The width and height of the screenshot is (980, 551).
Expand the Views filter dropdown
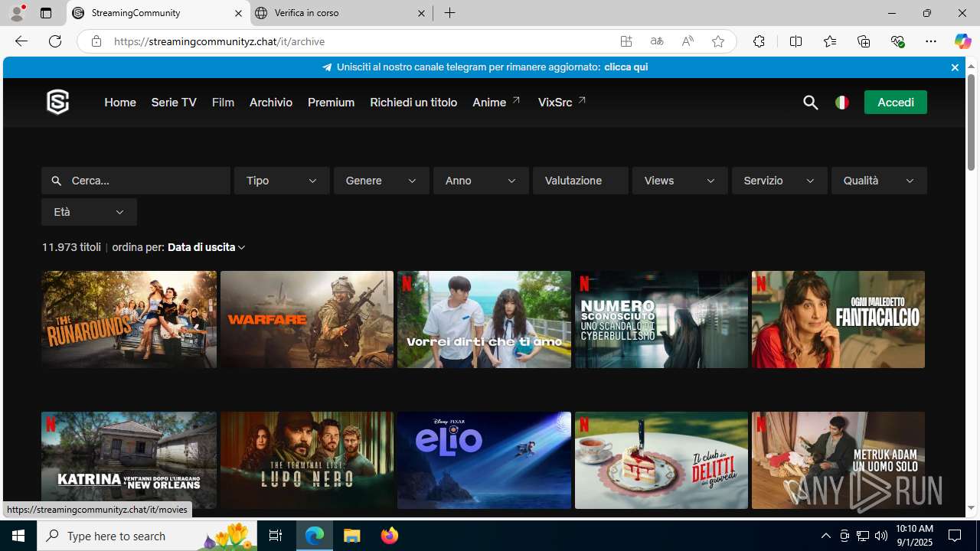680,181
